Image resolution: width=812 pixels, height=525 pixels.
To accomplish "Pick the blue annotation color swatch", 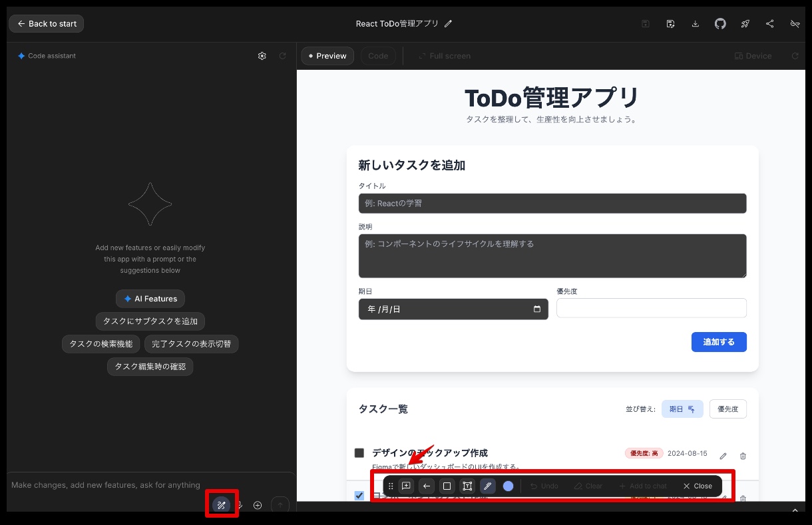I will pyautogui.click(x=508, y=486).
